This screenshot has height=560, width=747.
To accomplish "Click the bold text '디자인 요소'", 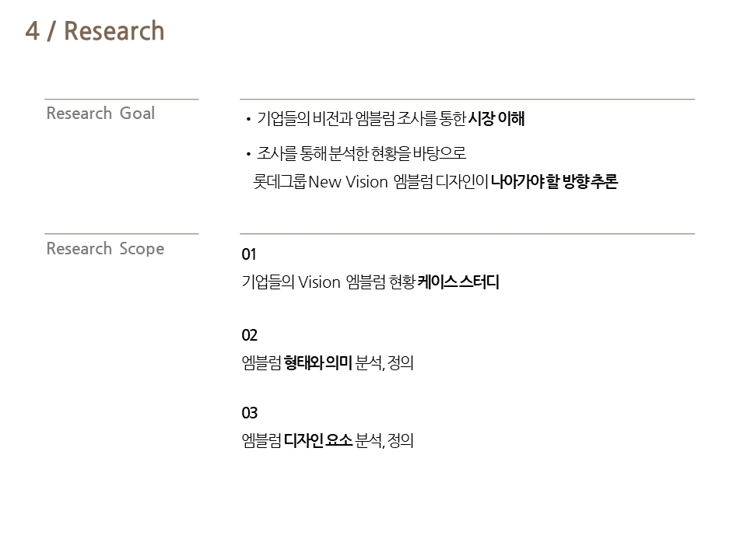I will tap(318, 440).
